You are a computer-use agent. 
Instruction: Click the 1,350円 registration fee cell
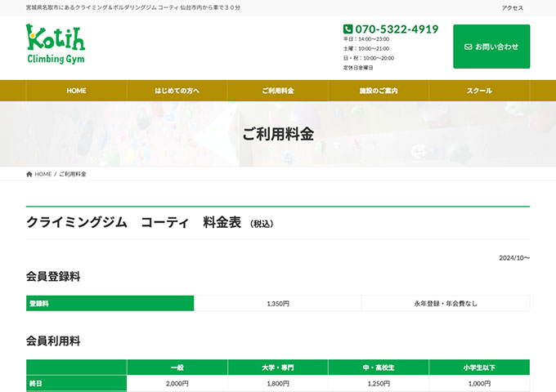(278, 304)
